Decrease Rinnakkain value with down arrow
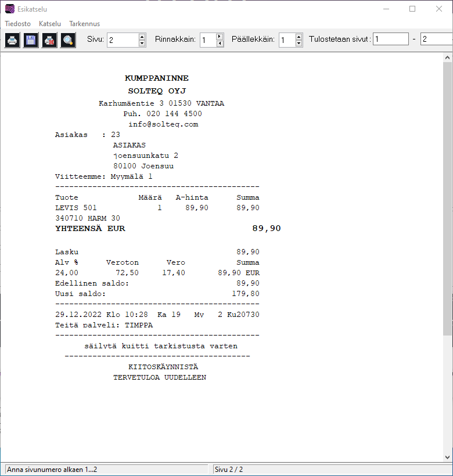453x476 pixels. (220, 44)
